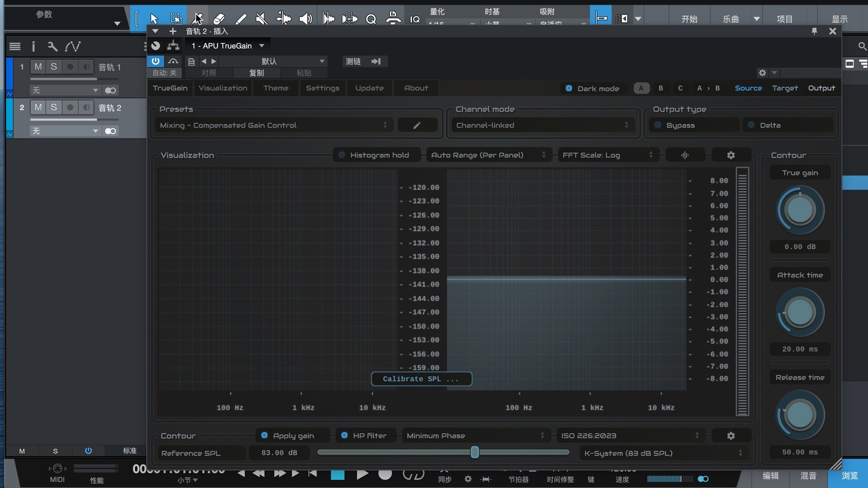Click the record transport button
The width and height of the screenshot is (868, 488).
[x=385, y=474]
